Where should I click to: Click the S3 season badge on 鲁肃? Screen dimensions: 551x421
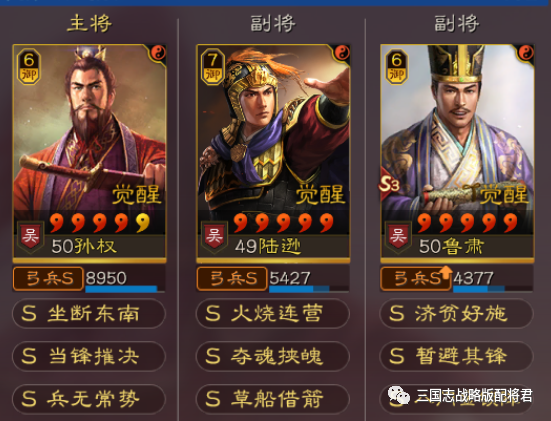tap(389, 184)
